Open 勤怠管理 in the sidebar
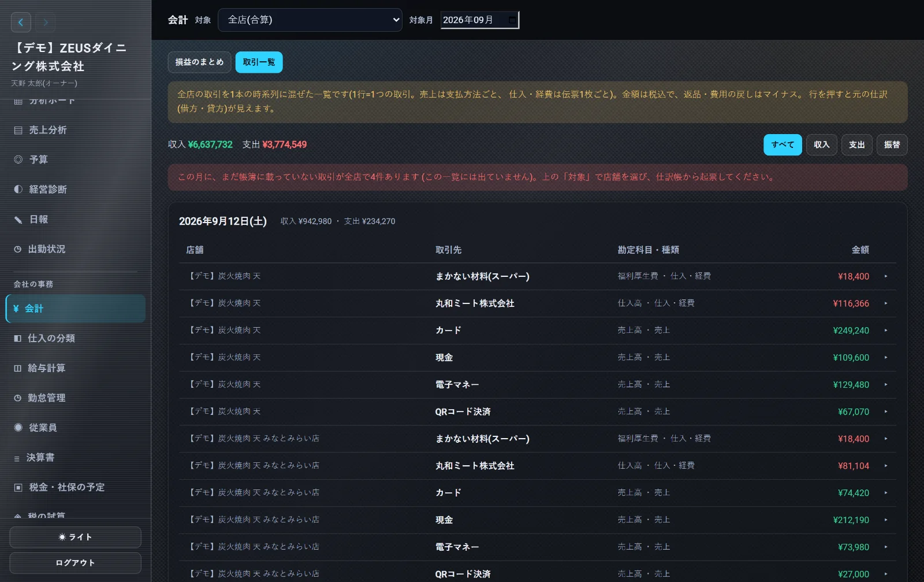The height and width of the screenshot is (582, 924). coord(75,398)
